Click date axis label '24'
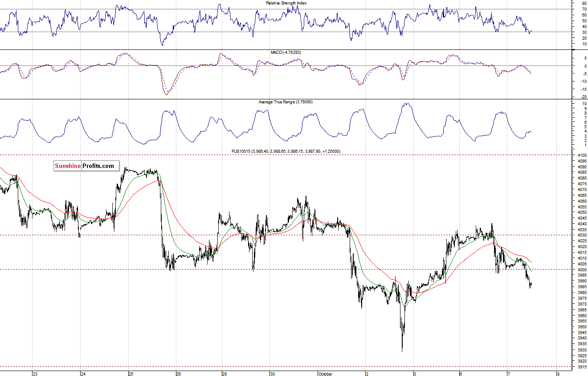This screenshot has width=588, height=376. [x=83, y=374]
